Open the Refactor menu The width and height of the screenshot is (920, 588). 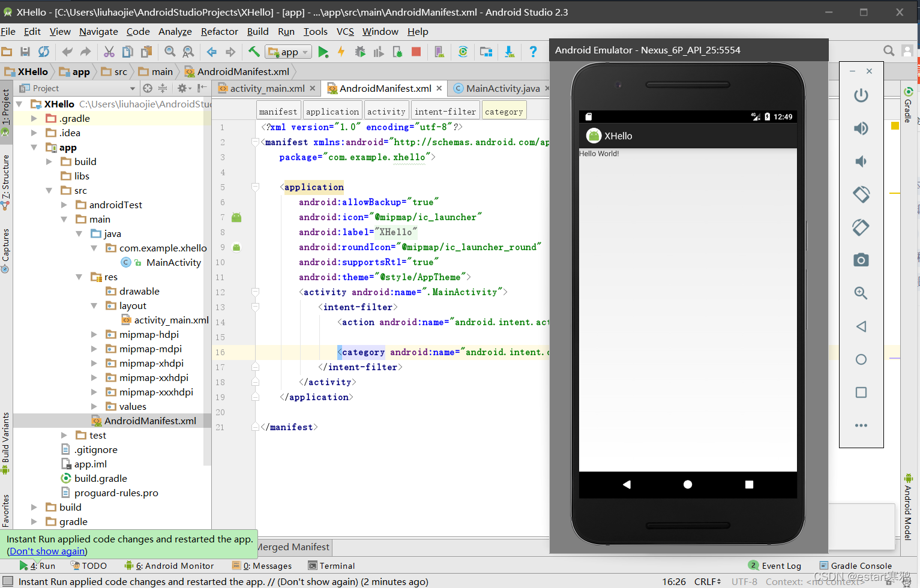tap(220, 31)
